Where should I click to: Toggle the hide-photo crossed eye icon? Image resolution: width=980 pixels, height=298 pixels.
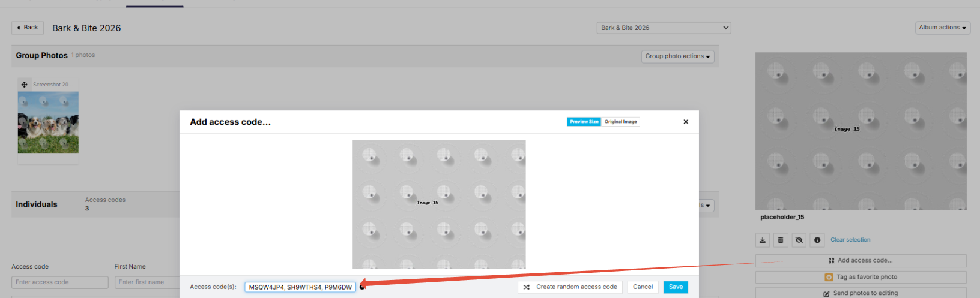pos(799,240)
